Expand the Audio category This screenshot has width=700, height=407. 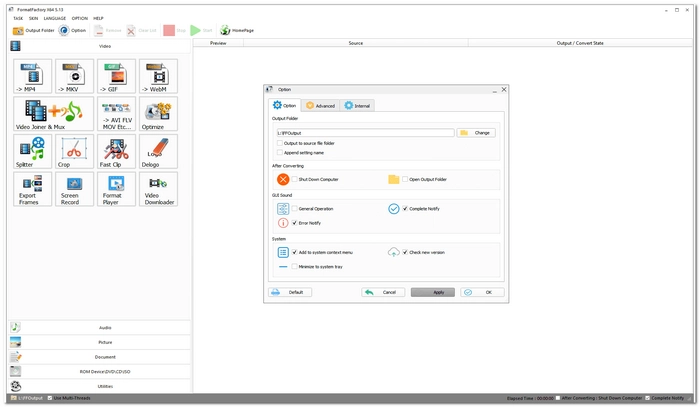pyautogui.click(x=100, y=328)
